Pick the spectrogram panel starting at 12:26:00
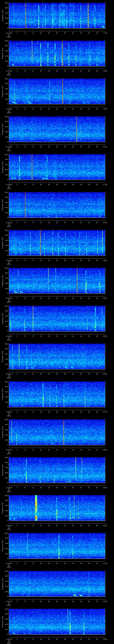This screenshot has width=114, height=644. 57,394
